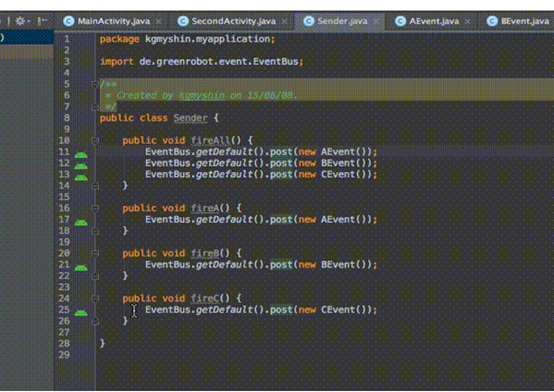This screenshot has width=554, height=392.
Task: Click the Android gutter icon on line 25
Action: click(81, 312)
